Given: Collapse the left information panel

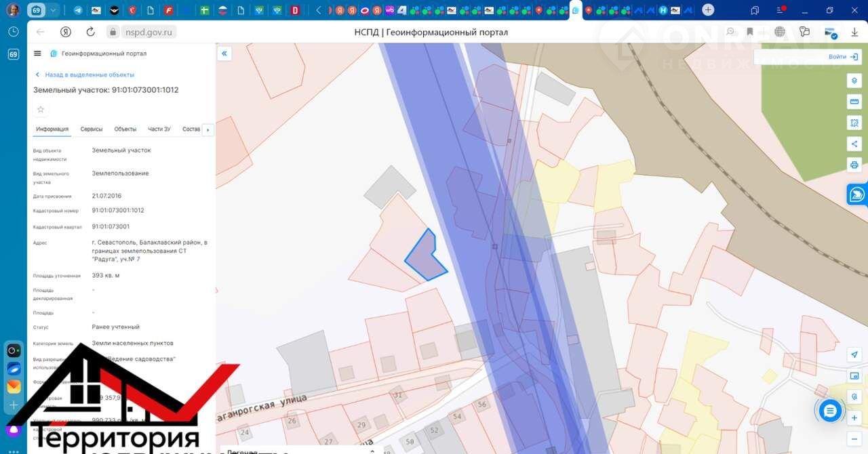Looking at the screenshot, I should coord(224,54).
